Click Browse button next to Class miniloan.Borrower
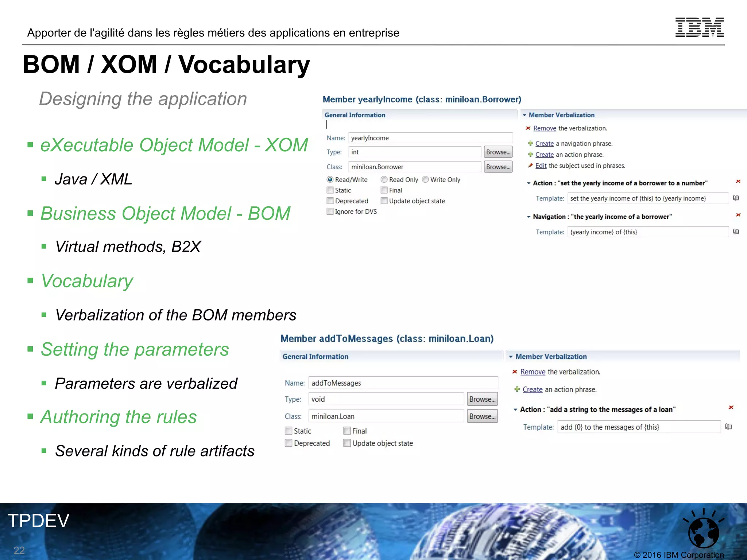The width and height of the screenshot is (747, 560). [498, 167]
